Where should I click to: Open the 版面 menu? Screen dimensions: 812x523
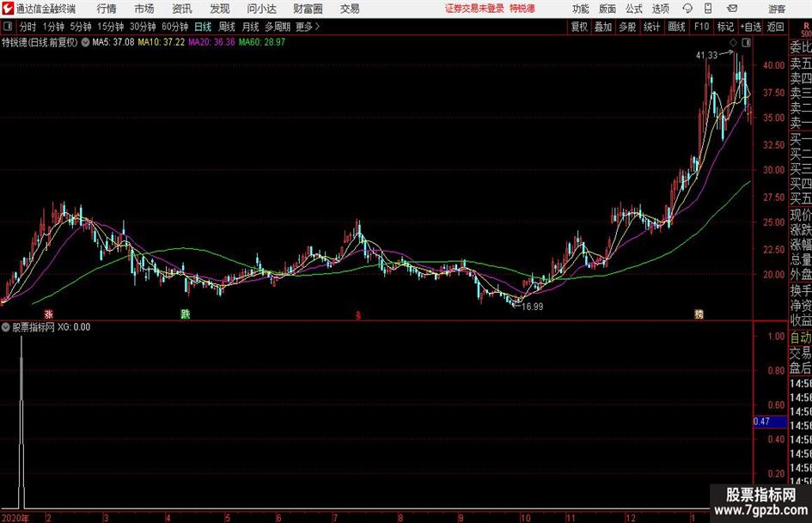[607, 9]
